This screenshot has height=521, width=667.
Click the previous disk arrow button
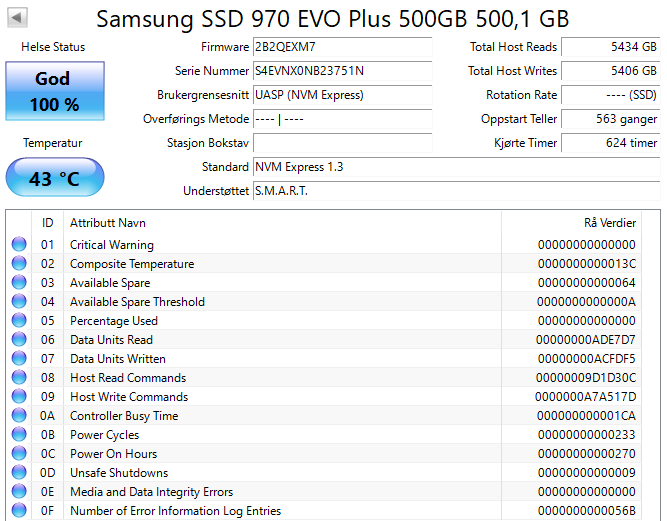(x=18, y=18)
